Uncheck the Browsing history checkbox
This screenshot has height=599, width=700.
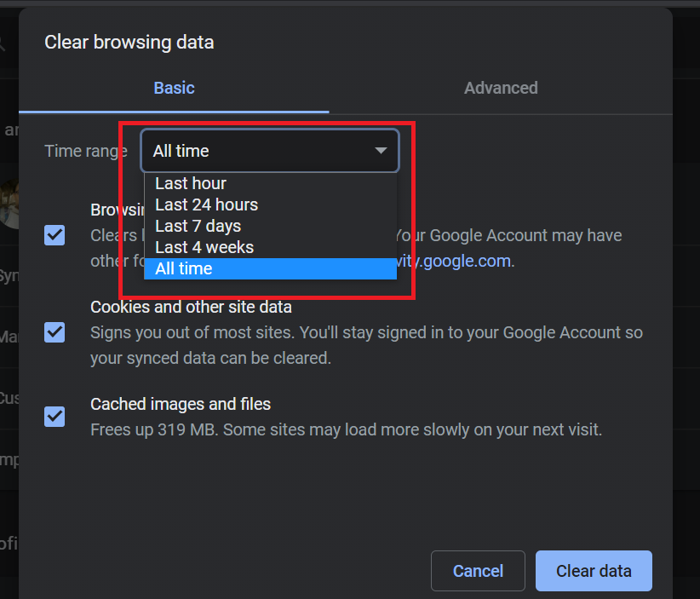55,235
